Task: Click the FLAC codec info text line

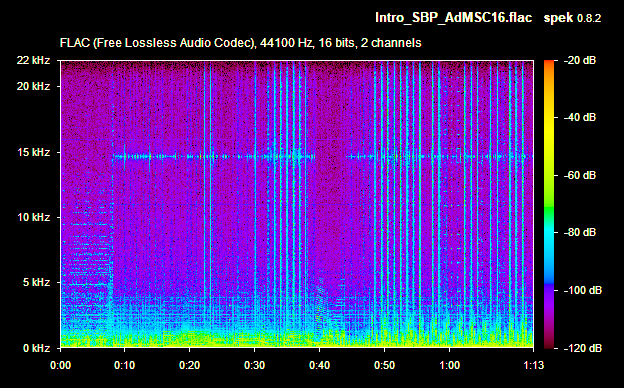Action: coord(240,43)
